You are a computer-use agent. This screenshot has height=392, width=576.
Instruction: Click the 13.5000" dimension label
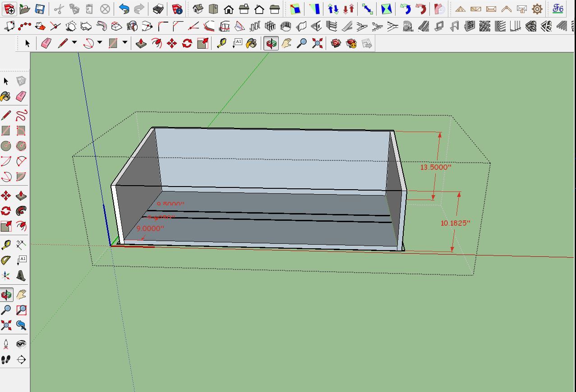[x=435, y=167]
